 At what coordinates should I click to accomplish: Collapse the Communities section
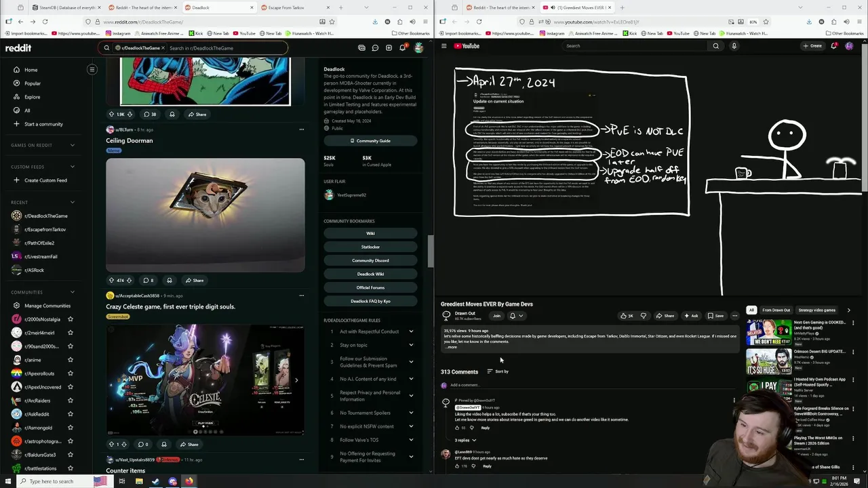click(72, 292)
